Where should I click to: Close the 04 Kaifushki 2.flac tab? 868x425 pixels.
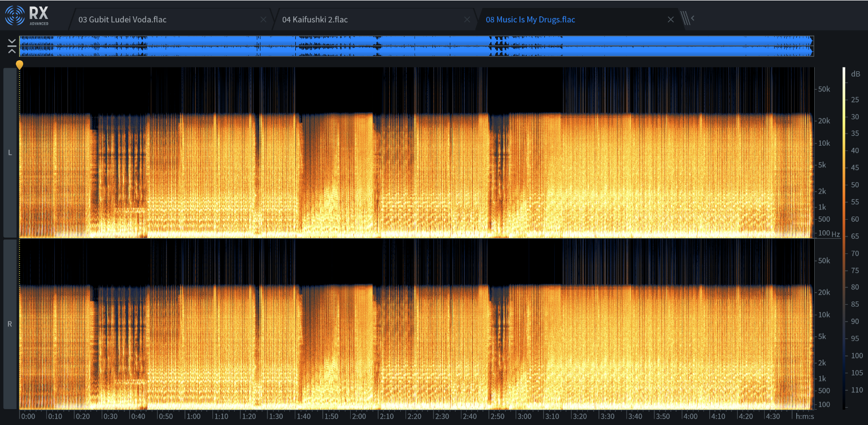click(467, 20)
